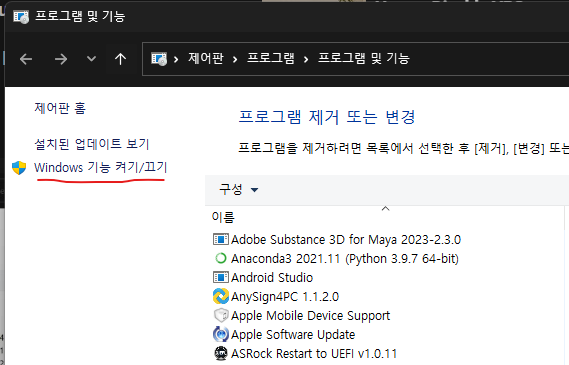
Task: Click the Apple Software Update icon
Action: tap(221, 334)
